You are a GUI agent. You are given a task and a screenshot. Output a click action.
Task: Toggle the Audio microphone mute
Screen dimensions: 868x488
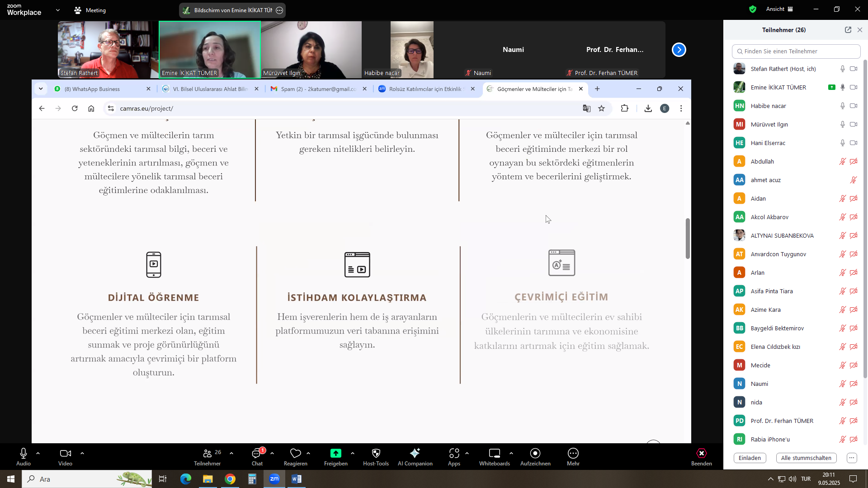coord(24,453)
